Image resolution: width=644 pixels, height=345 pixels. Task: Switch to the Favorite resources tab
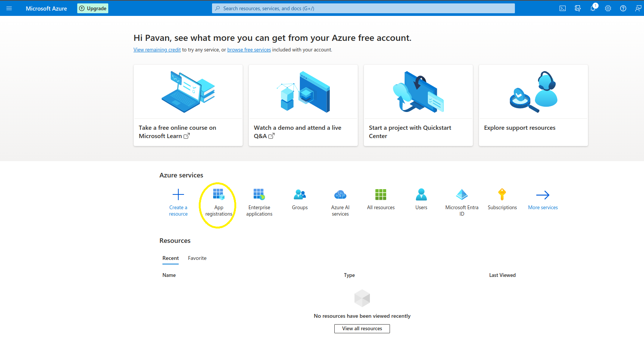[197, 258]
